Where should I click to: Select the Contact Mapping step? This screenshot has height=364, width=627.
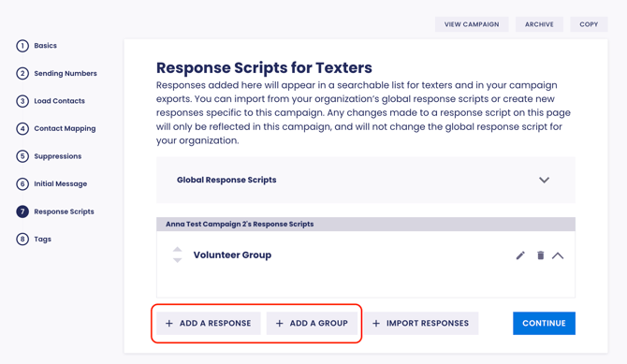point(65,128)
